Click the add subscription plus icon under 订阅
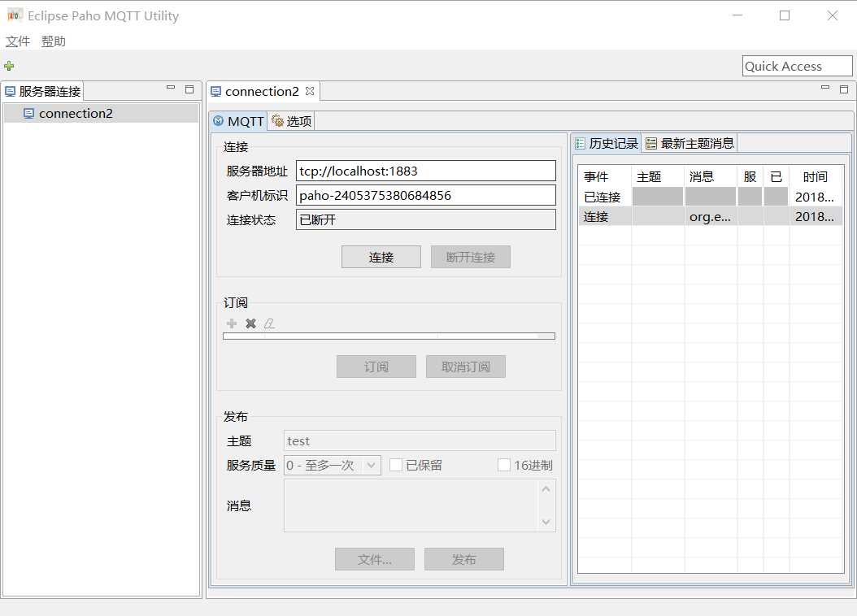Screen dimensions: 857x616 pos(232,323)
